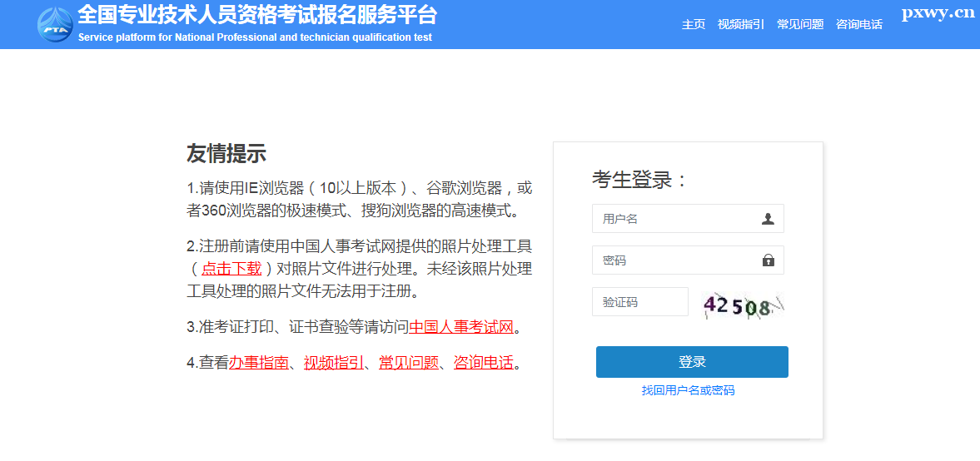Click the red 视频指引 link in tip 4
The width and height of the screenshot is (980, 461).
[334, 363]
